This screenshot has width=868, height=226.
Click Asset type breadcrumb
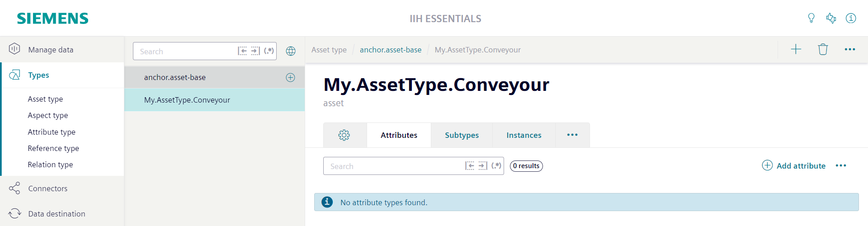click(x=329, y=50)
